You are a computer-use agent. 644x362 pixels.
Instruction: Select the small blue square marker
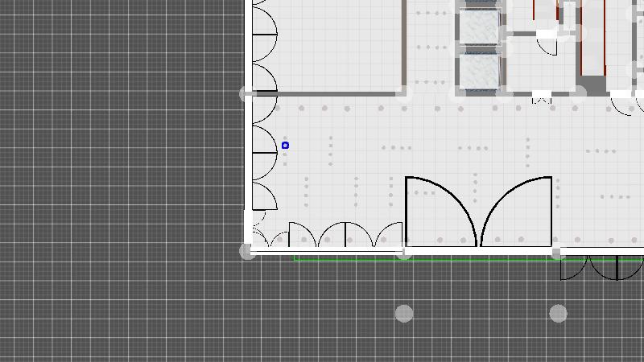pos(285,146)
